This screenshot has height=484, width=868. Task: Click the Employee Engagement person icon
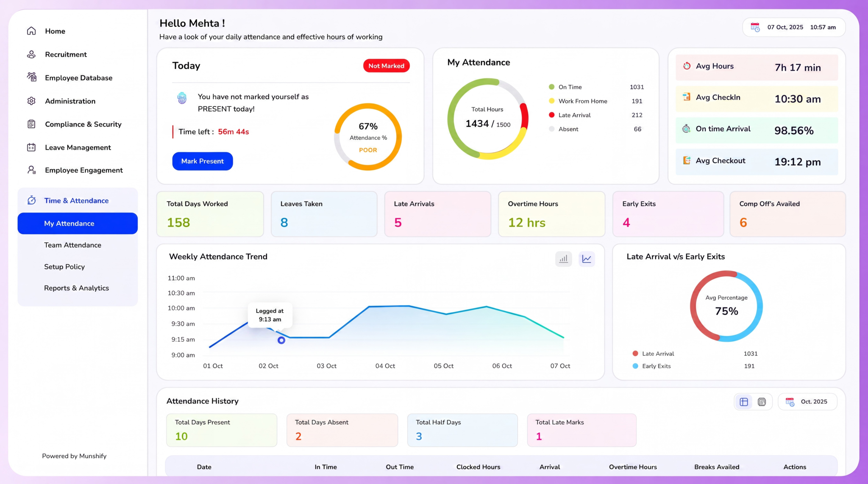pos(31,170)
